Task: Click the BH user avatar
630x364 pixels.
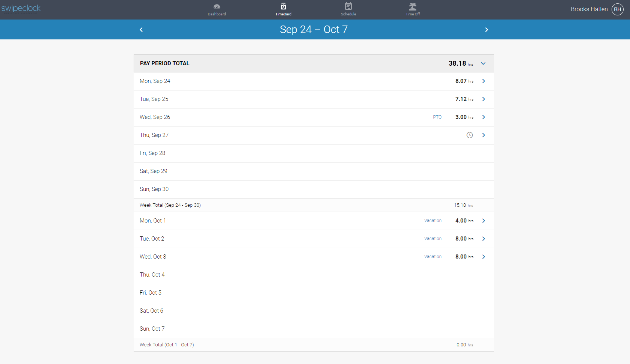Action: coord(618,9)
